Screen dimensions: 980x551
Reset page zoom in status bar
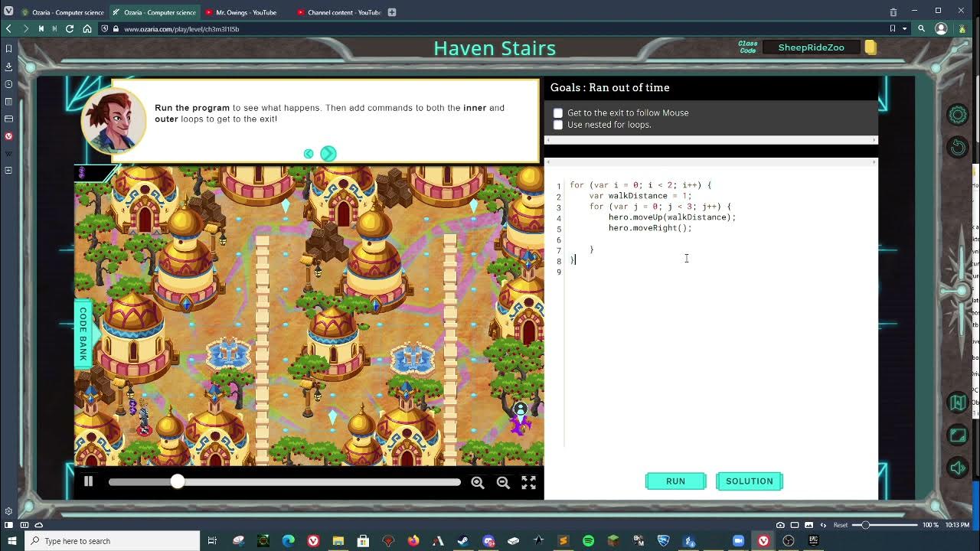840,525
